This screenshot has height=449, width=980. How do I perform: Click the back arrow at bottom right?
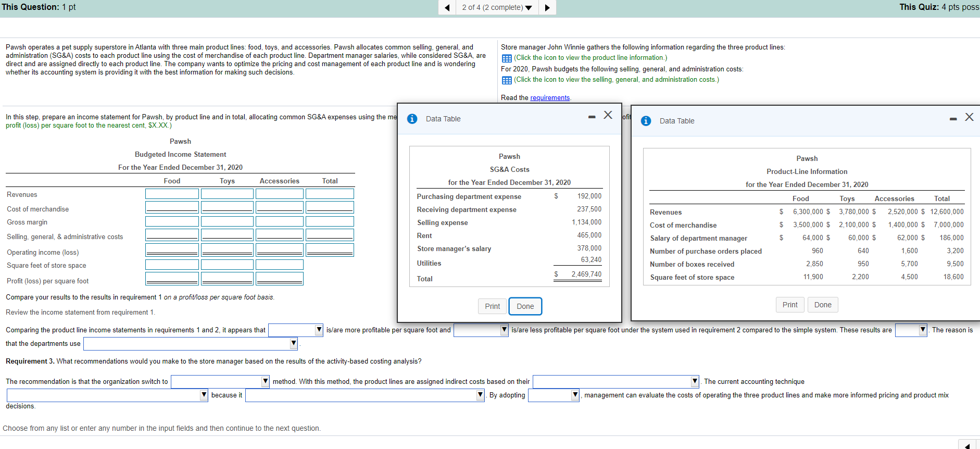pos(967,445)
